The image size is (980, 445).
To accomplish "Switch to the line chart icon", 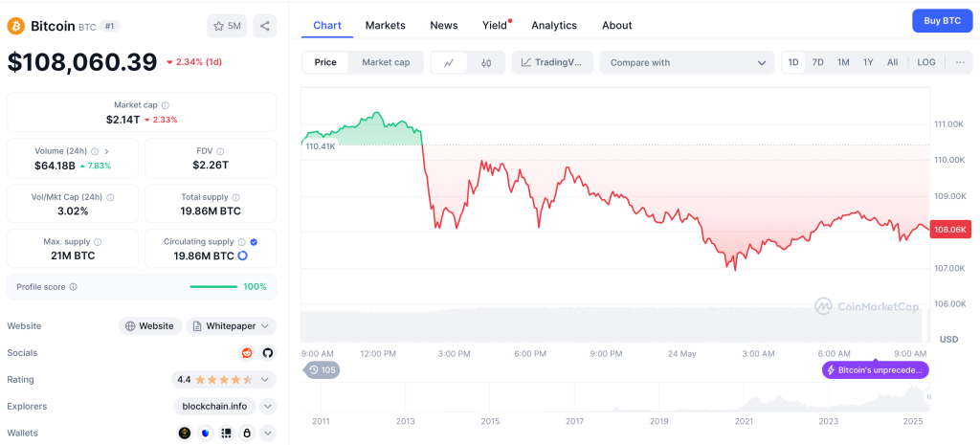I will click(x=449, y=63).
